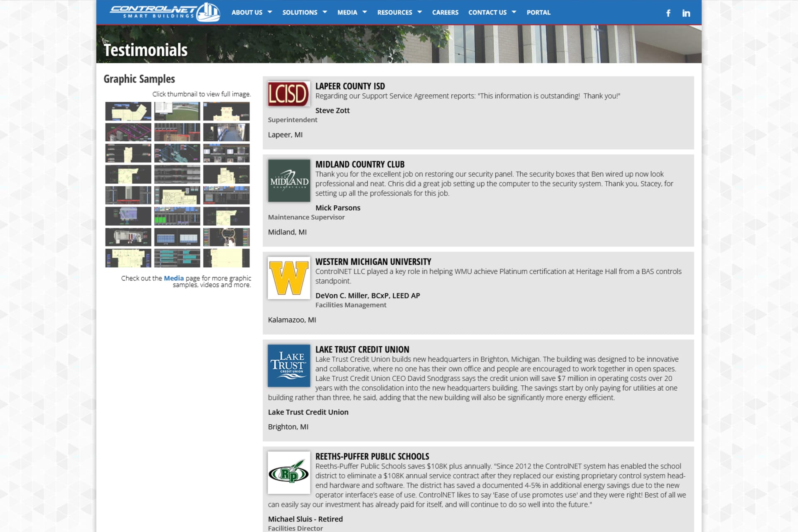Open the gray data table thumbnail
The width and height of the screenshot is (798, 532).
point(177,174)
